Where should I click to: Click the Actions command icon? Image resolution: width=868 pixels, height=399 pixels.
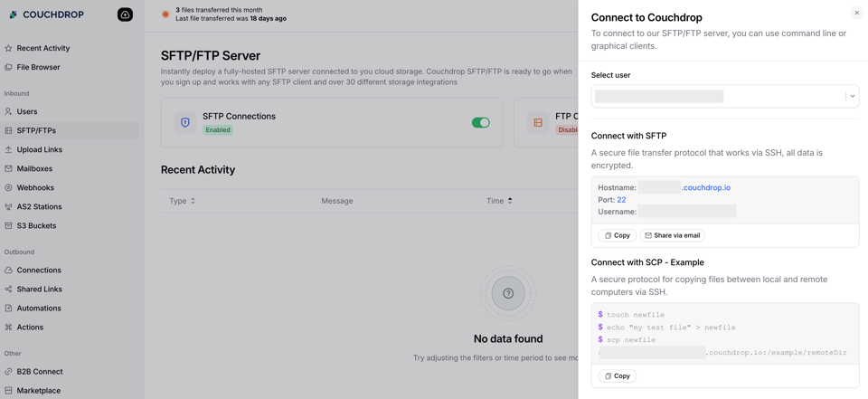point(8,327)
